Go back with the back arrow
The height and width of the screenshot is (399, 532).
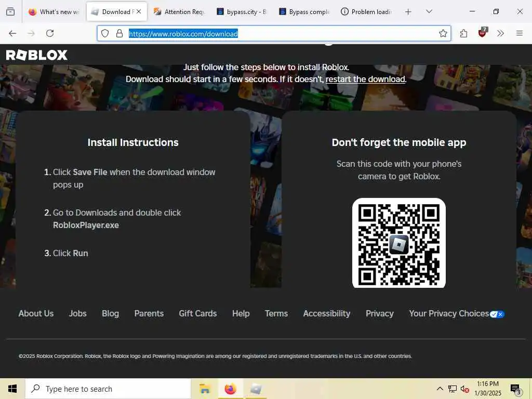point(12,33)
